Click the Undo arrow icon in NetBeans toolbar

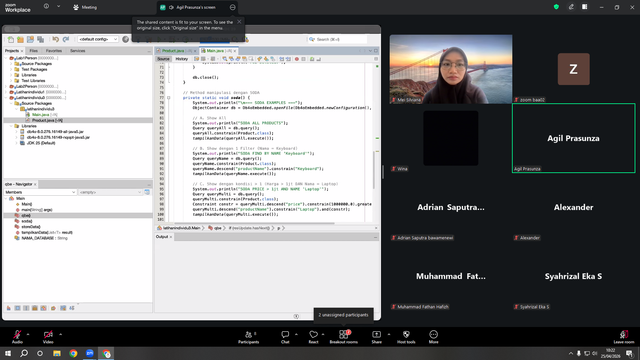[x=56, y=40]
